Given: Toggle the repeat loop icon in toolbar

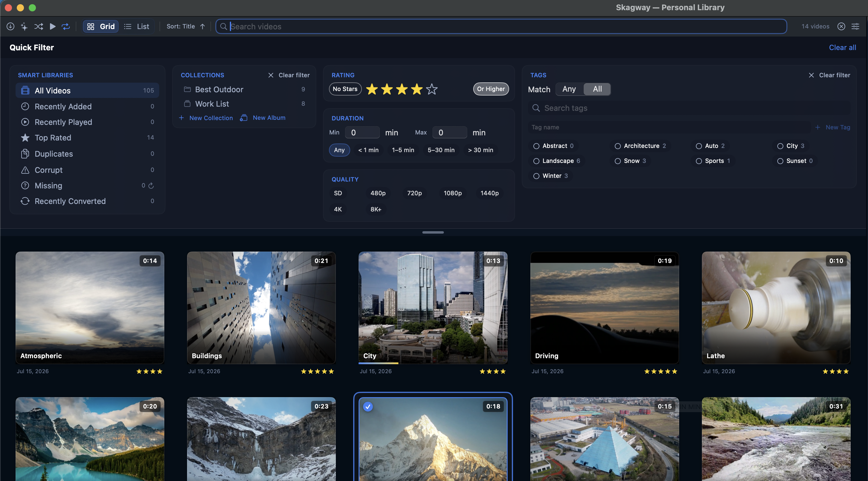Looking at the screenshot, I should [66, 26].
